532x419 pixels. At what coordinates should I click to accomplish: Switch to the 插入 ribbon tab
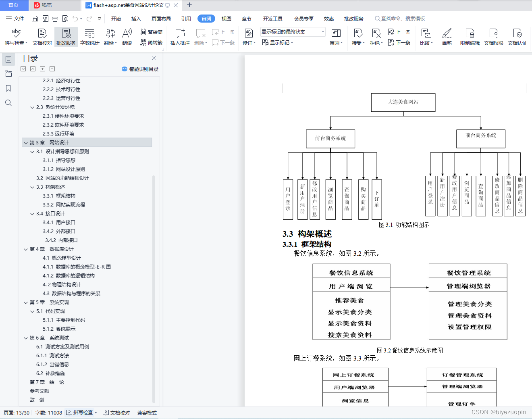coord(136,19)
